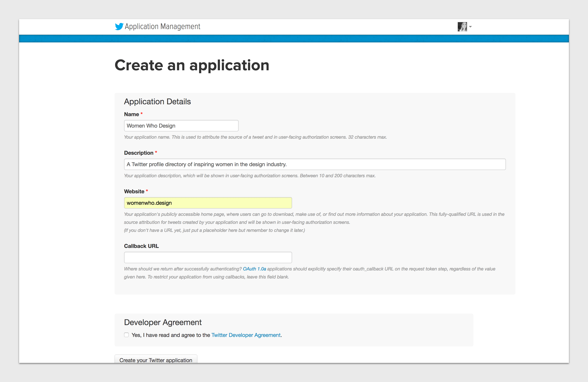The height and width of the screenshot is (382, 588).
Task: Click the Twitter bird logo
Action: tap(119, 27)
